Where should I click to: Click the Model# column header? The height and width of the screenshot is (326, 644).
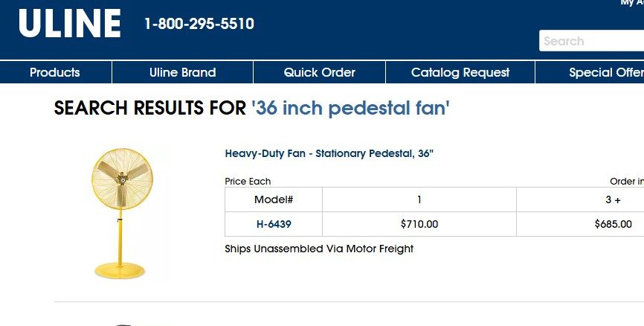tap(274, 199)
